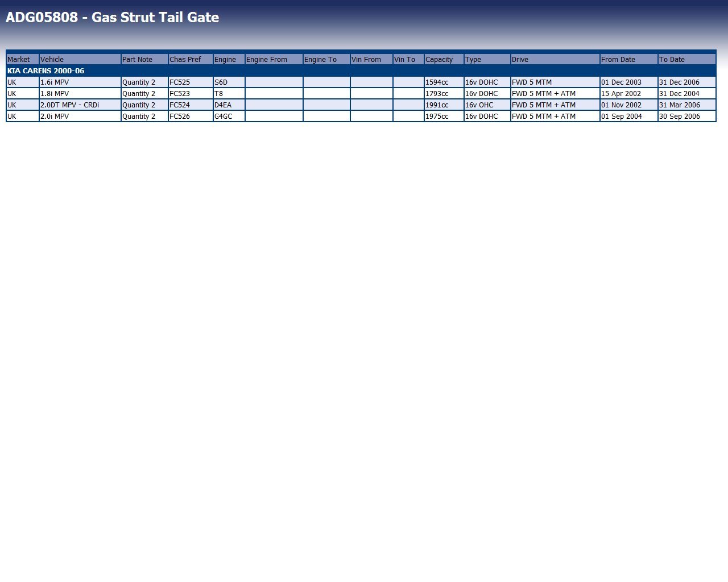Screen dimensions: 728x582
Task: Click to date 30 Sep 2006
Action: click(687, 116)
